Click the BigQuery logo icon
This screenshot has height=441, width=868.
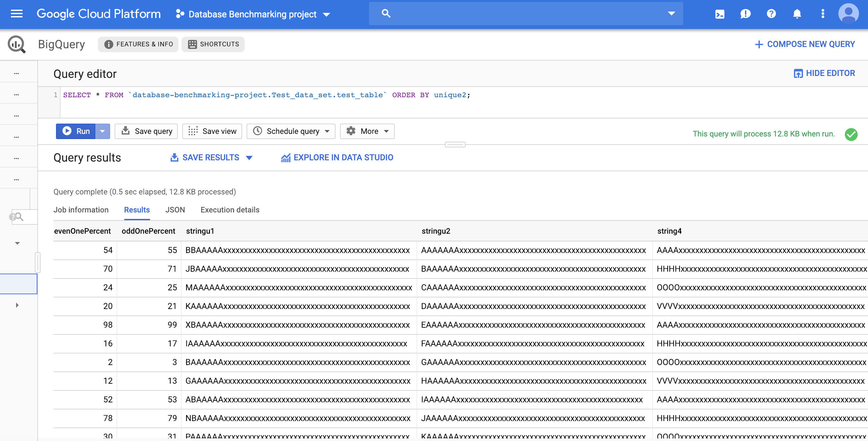point(16,44)
